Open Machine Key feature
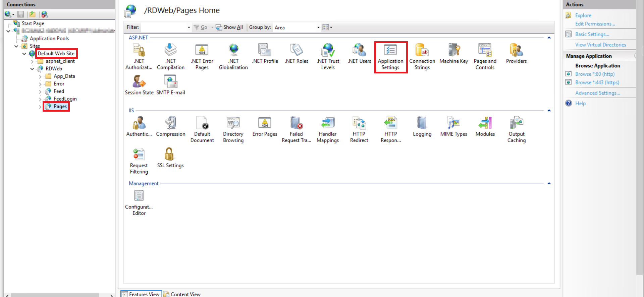The image size is (644, 297). point(454,54)
